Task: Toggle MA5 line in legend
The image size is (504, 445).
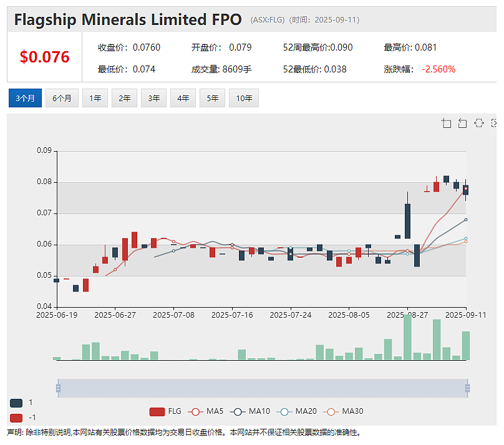Action: [x=206, y=411]
